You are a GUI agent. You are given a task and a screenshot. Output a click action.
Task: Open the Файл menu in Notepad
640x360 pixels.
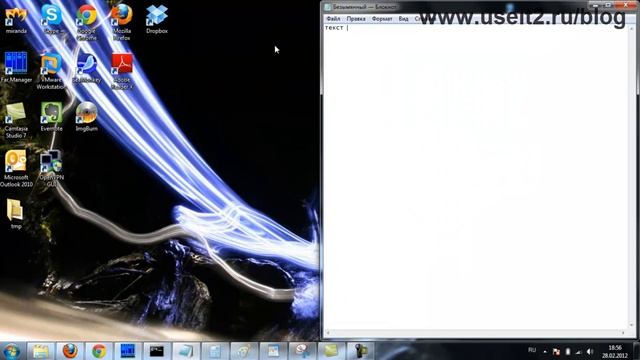(333, 19)
